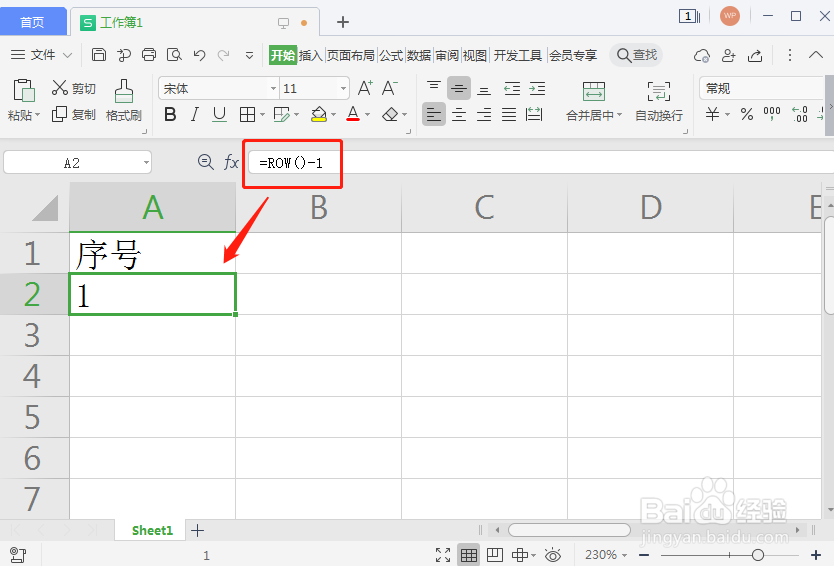The width and height of the screenshot is (834, 566).
Task: Click the collaborate add-user icon
Action: [x=728, y=55]
